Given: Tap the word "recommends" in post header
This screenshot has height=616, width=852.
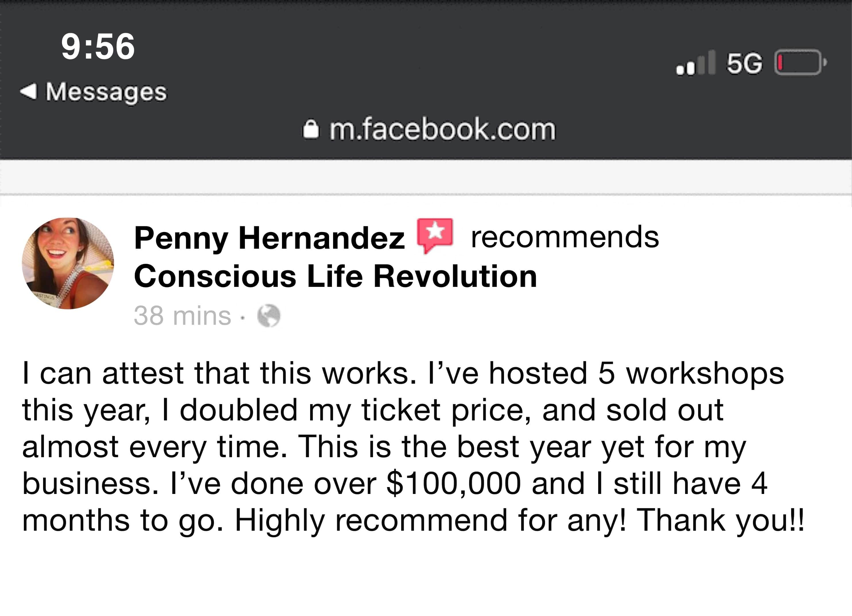Looking at the screenshot, I should pyautogui.click(x=565, y=237).
